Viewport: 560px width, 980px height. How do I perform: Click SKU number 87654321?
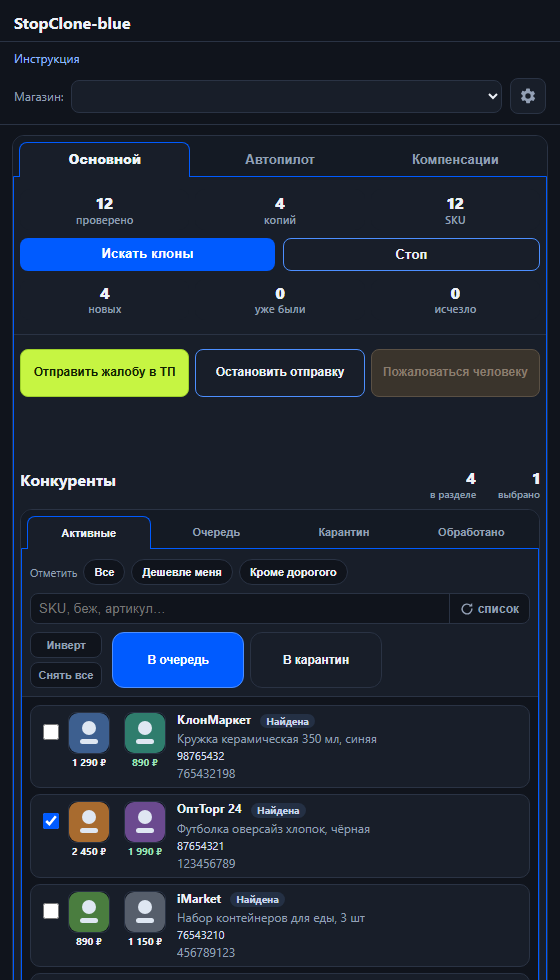point(201,846)
